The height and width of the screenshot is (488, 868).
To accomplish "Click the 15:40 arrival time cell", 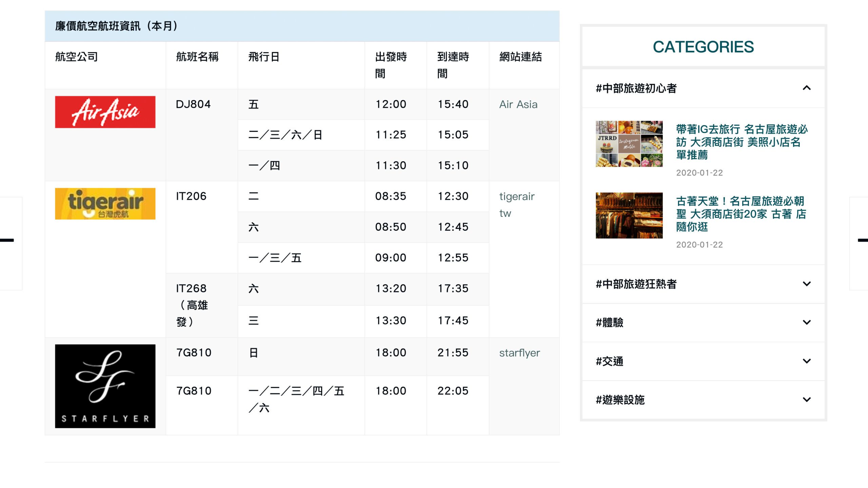I will point(458,104).
